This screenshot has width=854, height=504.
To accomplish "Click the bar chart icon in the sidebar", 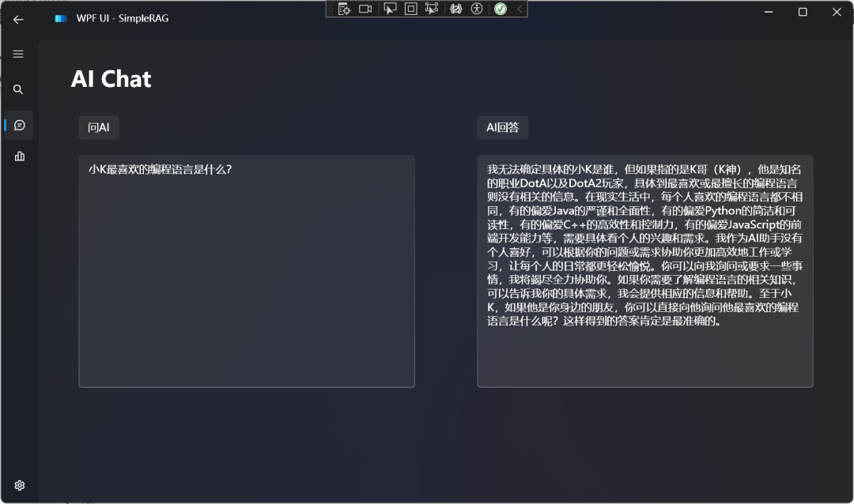I will coord(18,156).
